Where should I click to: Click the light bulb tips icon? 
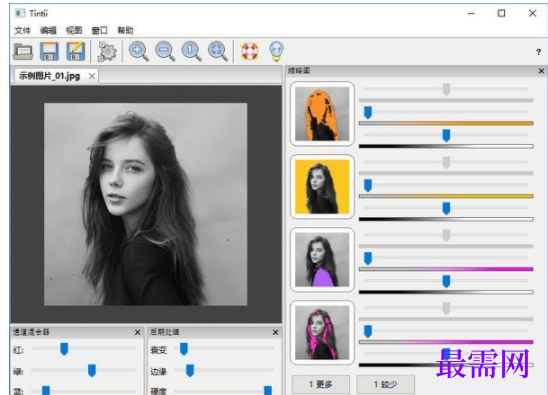tap(276, 51)
